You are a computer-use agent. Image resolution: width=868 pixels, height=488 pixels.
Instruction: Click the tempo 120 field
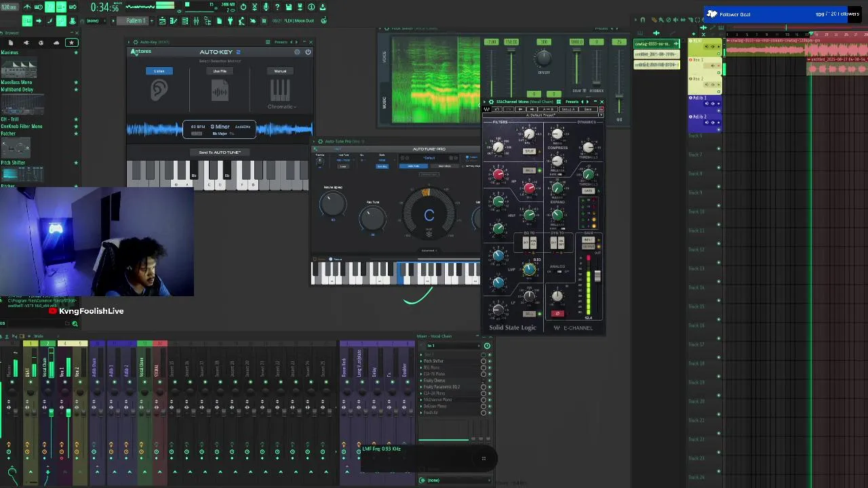tap(9, 7)
